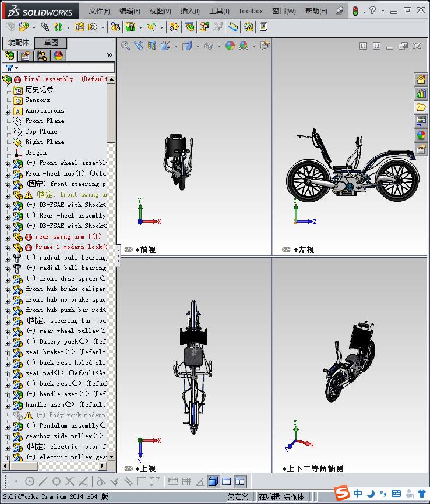Expand the Annotations tree node
This screenshot has width=430, height=504.
tap(7, 112)
